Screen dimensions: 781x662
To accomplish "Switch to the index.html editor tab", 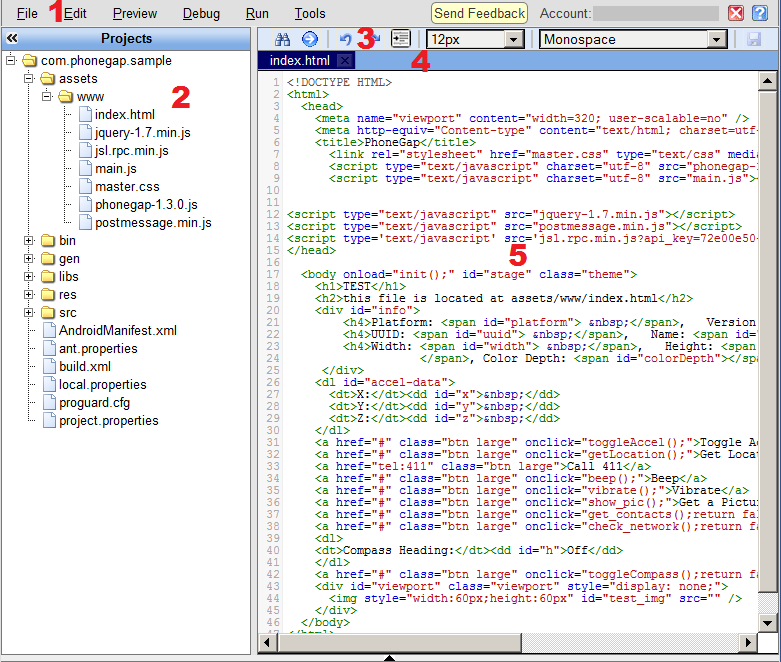I will point(300,61).
